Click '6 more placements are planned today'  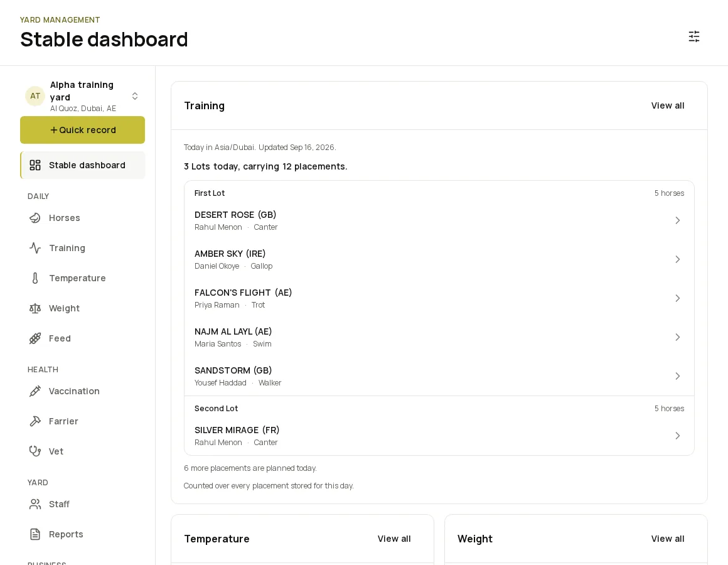coord(250,468)
